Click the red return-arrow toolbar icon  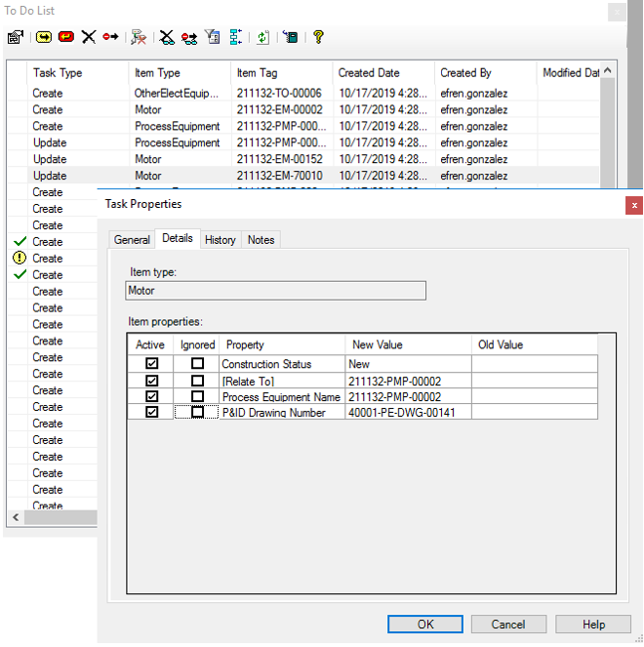tap(66, 37)
